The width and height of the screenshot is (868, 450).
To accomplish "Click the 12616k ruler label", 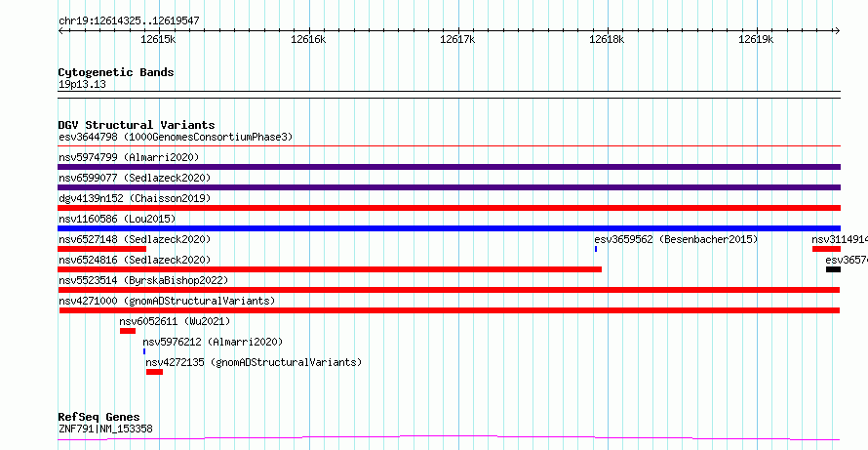I will pos(308,39).
